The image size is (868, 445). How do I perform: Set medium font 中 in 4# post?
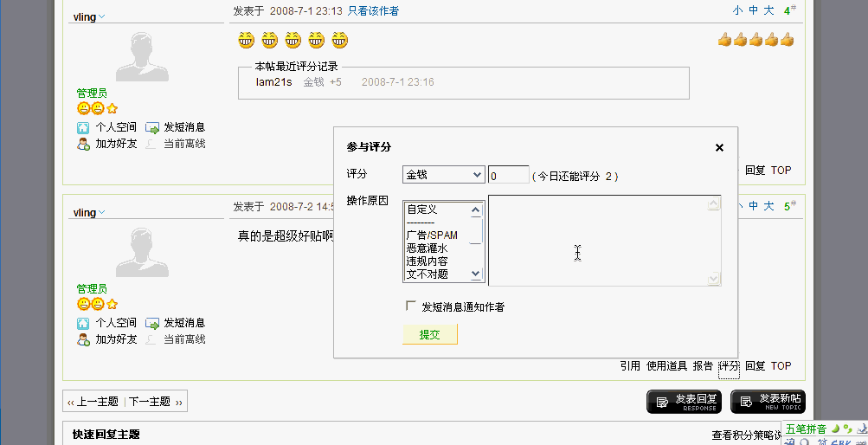(x=754, y=10)
